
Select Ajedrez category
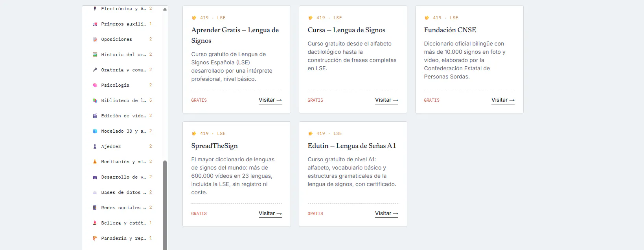[122, 146]
